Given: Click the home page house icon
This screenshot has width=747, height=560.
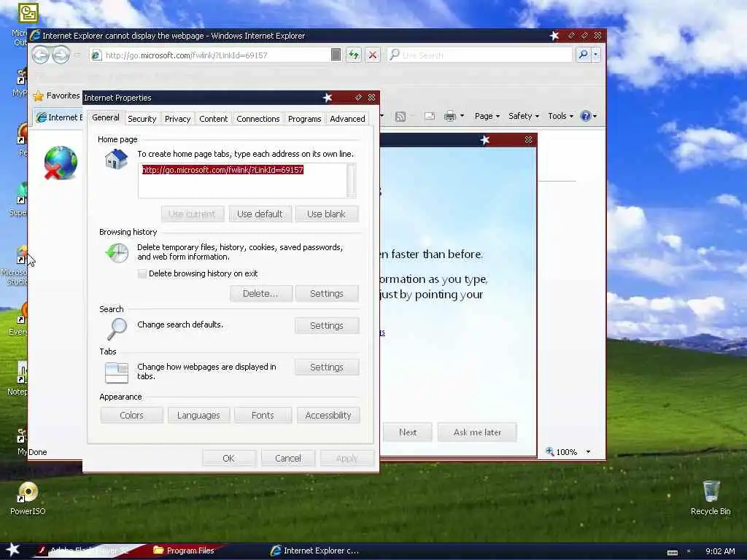Looking at the screenshot, I should coord(117,159).
